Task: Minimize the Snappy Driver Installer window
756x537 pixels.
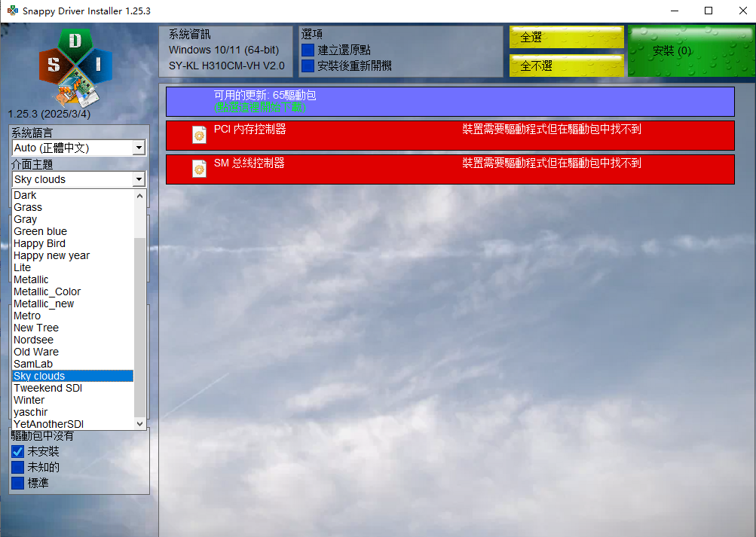Action: click(x=675, y=11)
